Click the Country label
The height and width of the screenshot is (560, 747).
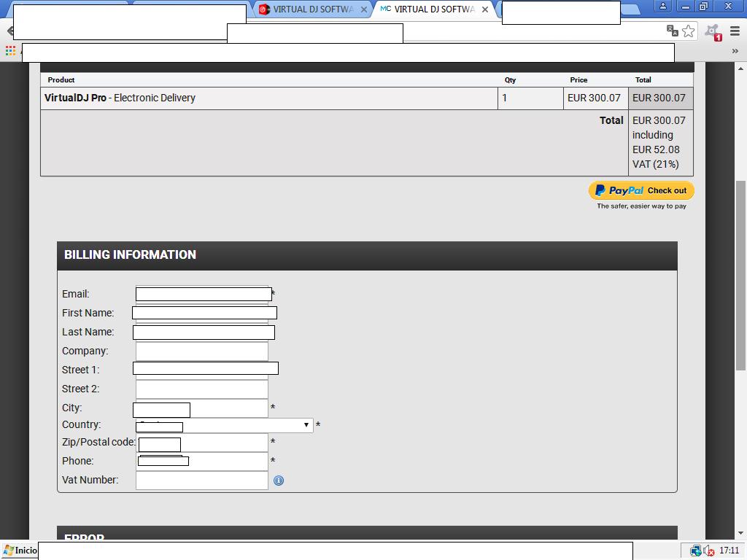click(x=82, y=425)
